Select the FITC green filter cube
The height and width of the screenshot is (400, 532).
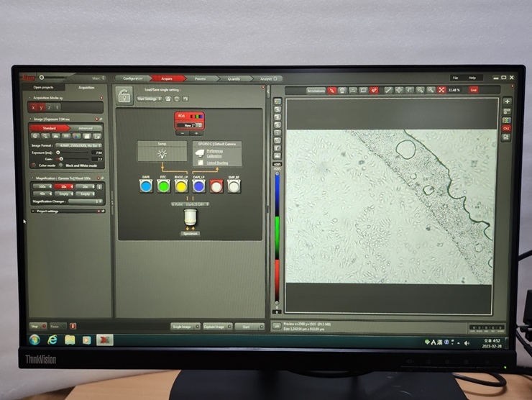coord(163,186)
